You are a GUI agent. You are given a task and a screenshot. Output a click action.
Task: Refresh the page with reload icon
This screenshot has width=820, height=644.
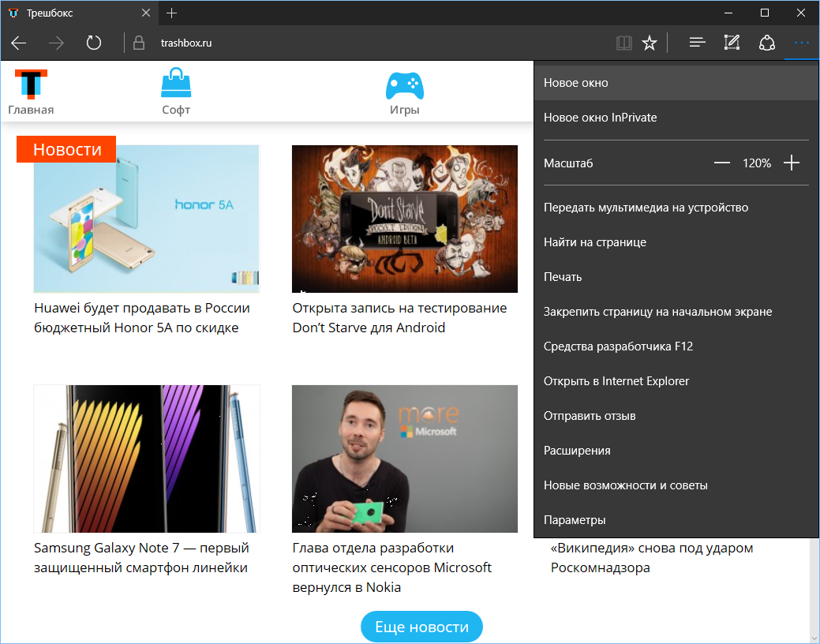[x=94, y=43]
